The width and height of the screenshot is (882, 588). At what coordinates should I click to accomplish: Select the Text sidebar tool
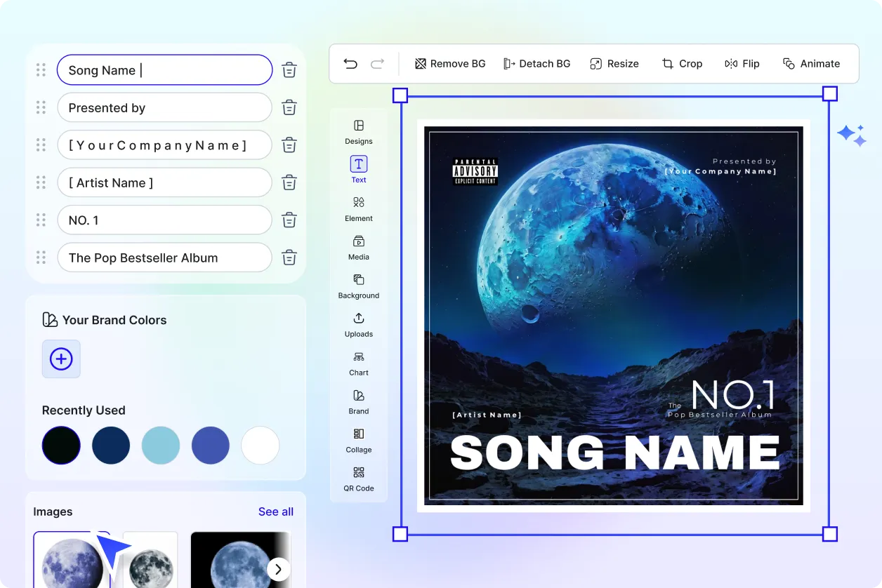(x=359, y=170)
